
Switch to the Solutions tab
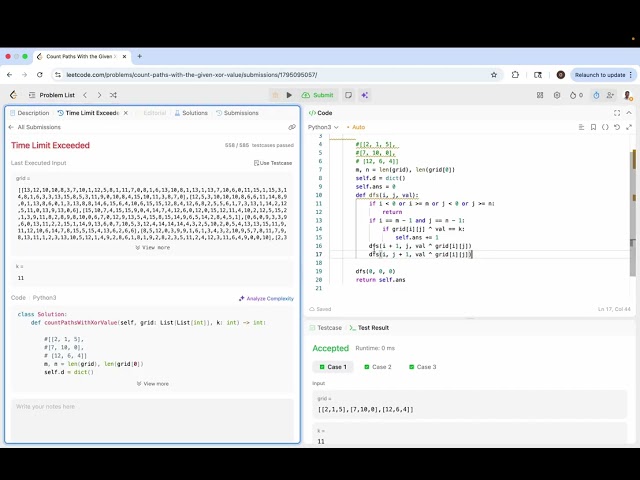(x=191, y=113)
